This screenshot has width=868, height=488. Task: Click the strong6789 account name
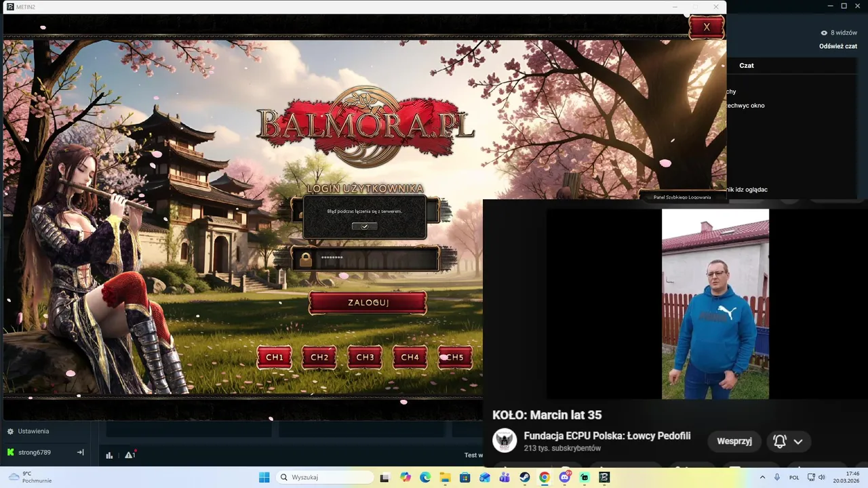[35, 452]
